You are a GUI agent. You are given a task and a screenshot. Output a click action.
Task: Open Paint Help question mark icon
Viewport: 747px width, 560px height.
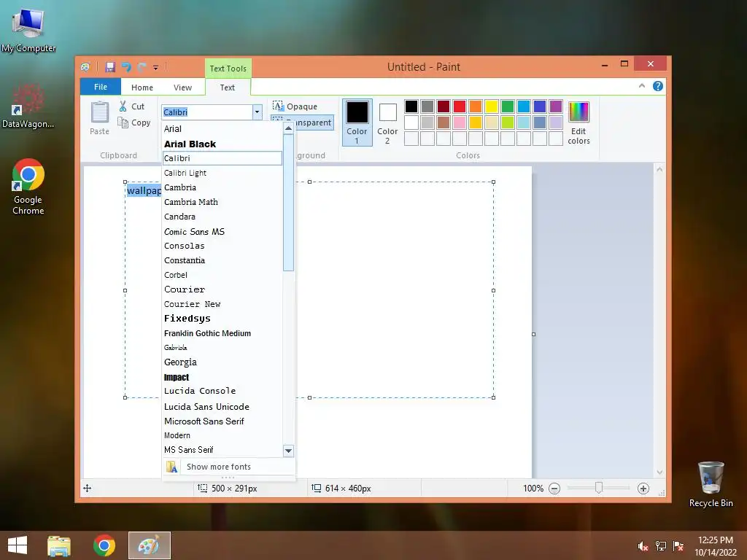click(658, 86)
